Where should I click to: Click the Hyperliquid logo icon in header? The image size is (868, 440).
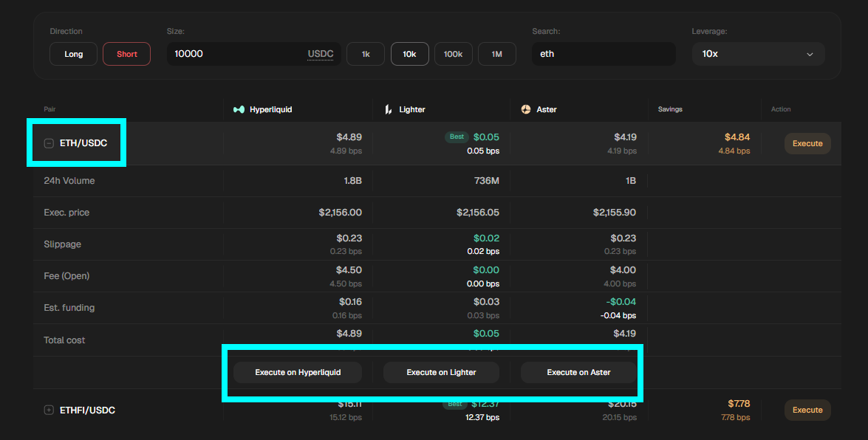(239, 109)
